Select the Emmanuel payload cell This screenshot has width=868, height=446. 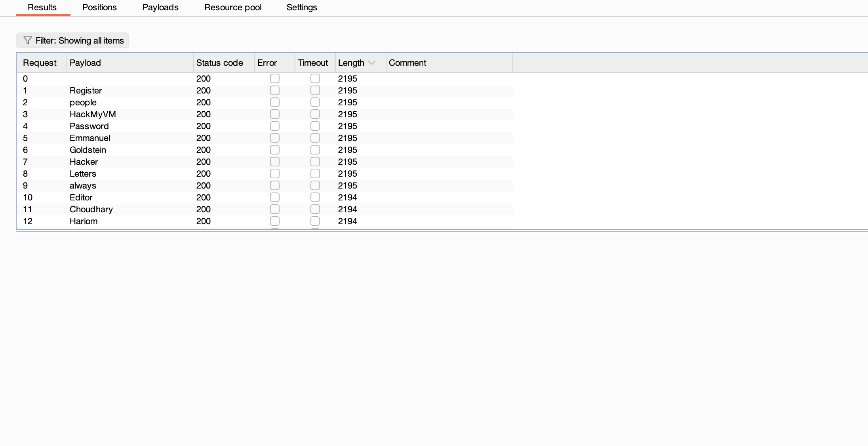pyautogui.click(x=130, y=138)
